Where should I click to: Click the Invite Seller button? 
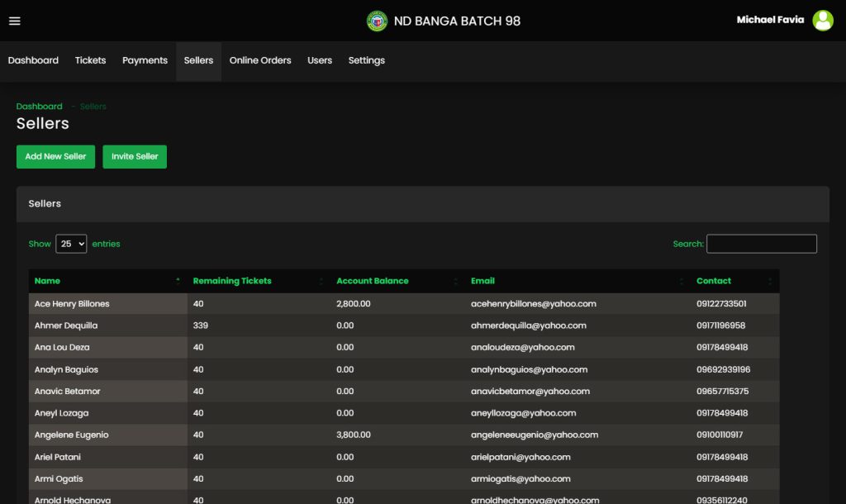[x=135, y=157]
